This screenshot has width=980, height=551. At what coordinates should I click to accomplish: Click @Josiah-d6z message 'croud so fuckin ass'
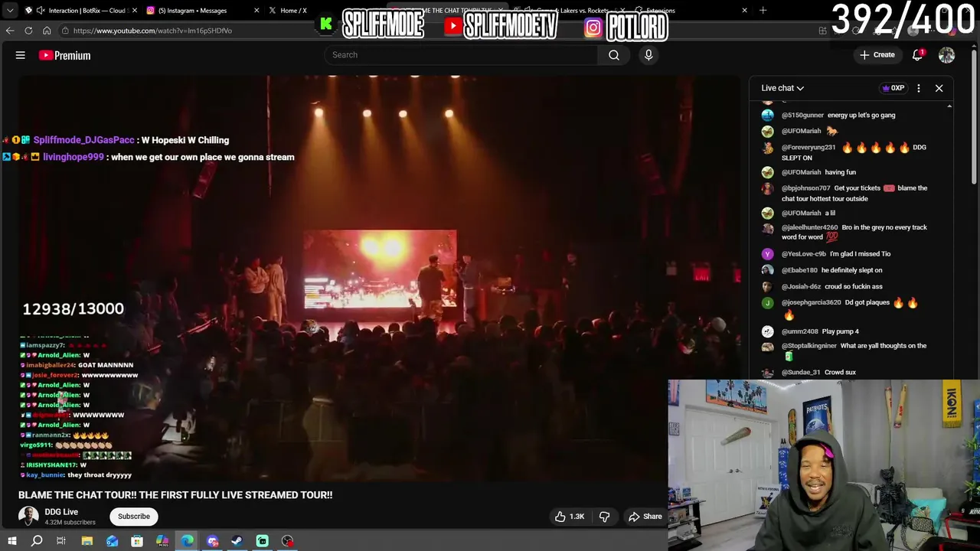pos(854,286)
